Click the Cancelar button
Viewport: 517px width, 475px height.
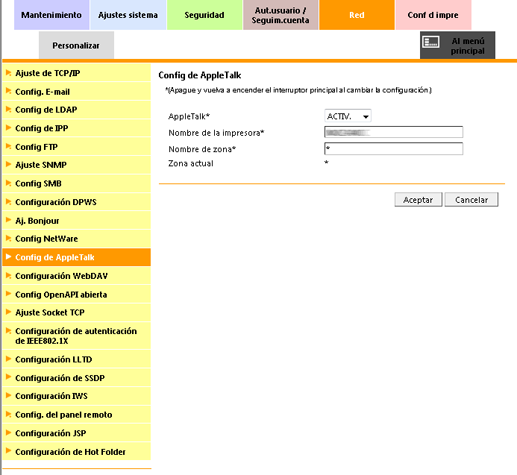471,200
